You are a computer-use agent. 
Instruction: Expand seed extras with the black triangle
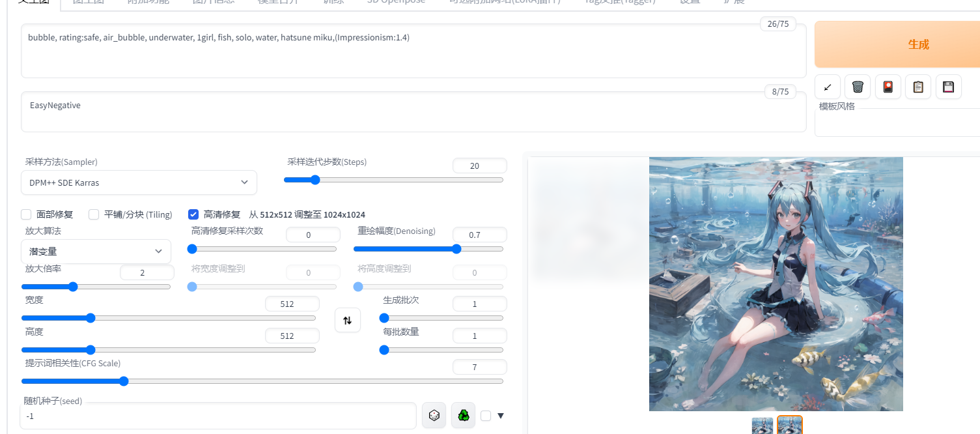[x=501, y=416]
